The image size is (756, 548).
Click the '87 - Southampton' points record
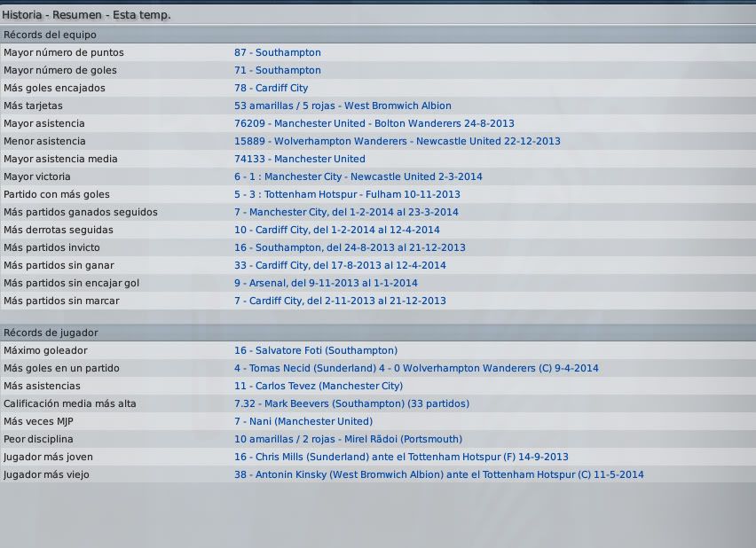pos(277,52)
